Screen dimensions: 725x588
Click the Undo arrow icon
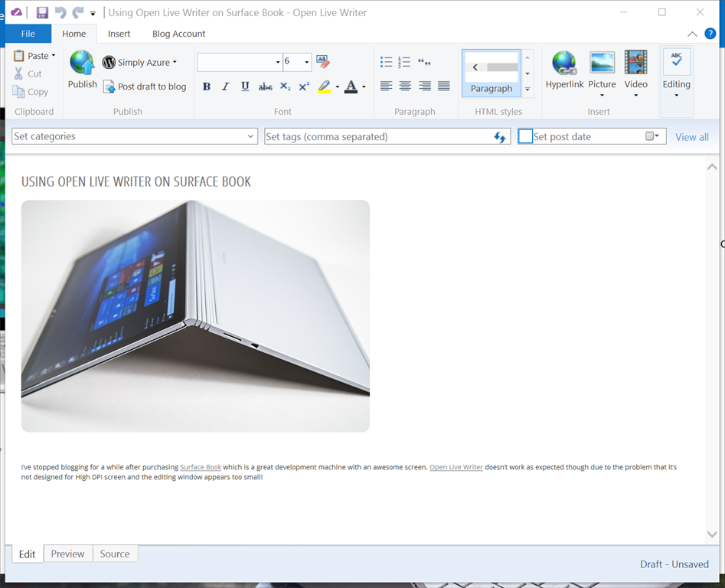[x=60, y=12]
